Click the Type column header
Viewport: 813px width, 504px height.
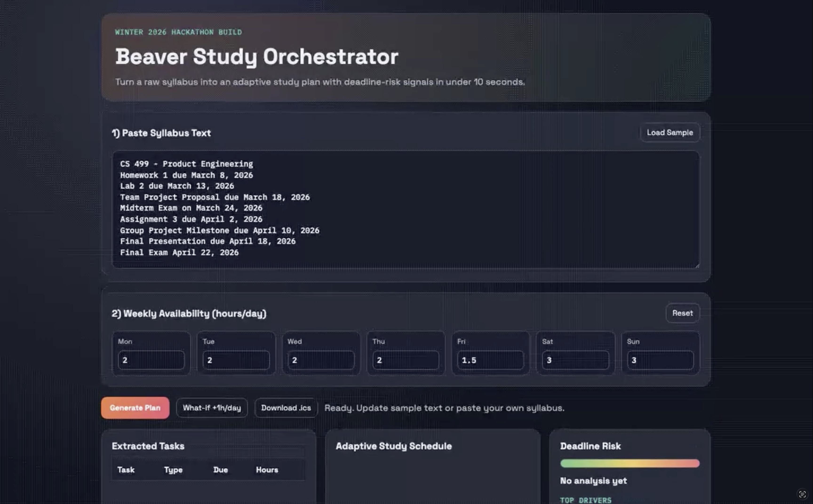(x=173, y=470)
